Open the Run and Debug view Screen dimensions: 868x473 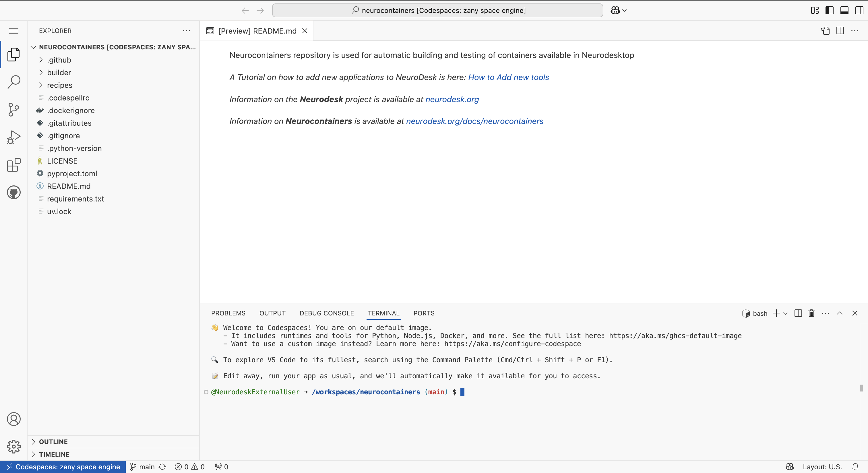tap(14, 137)
